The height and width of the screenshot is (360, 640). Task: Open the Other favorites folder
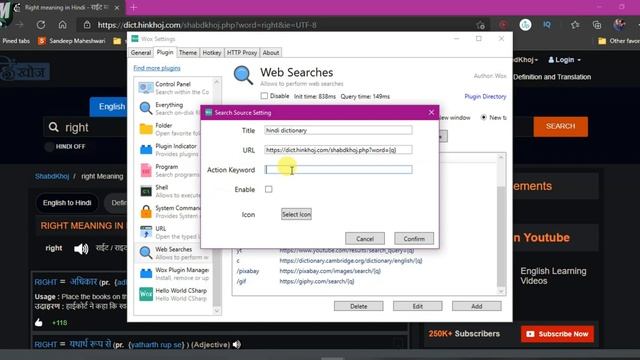coord(618,41)
